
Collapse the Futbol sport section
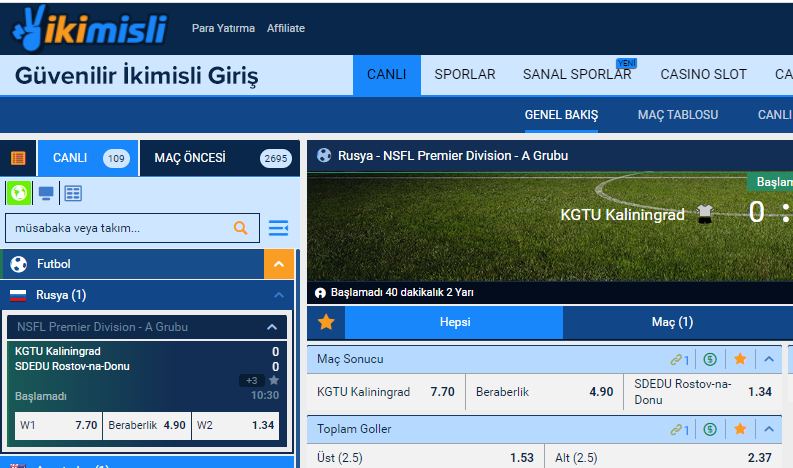[279, 264]
